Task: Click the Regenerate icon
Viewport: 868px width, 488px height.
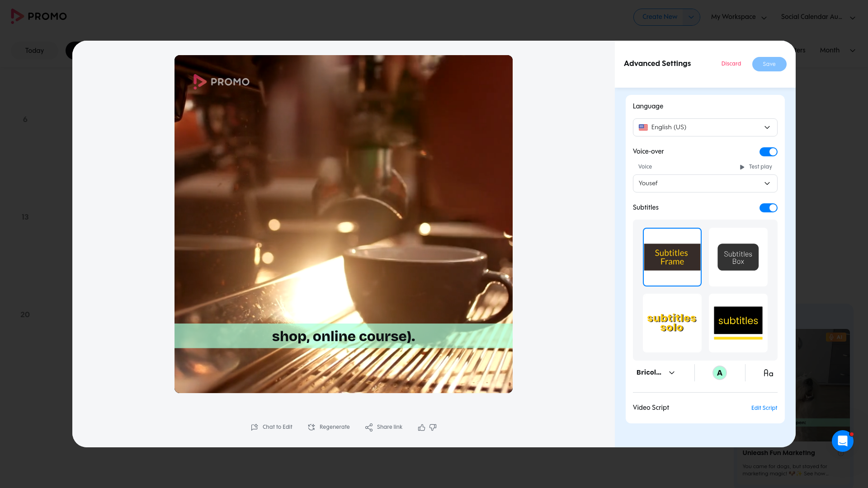Action: [x=311, y=427]
